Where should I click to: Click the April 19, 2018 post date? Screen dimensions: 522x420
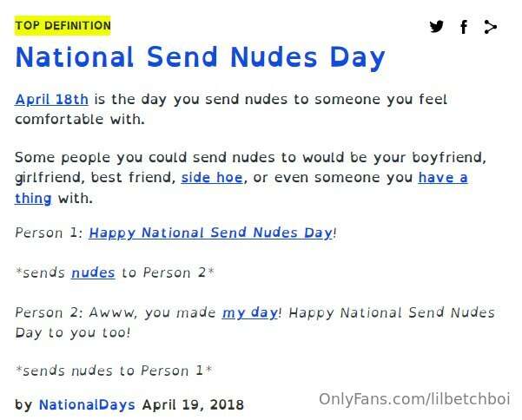click(193, 404)
